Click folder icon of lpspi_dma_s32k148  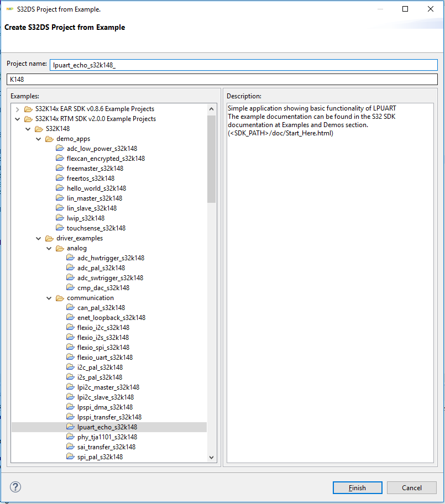pyautogui.click(x=70, y=407)
